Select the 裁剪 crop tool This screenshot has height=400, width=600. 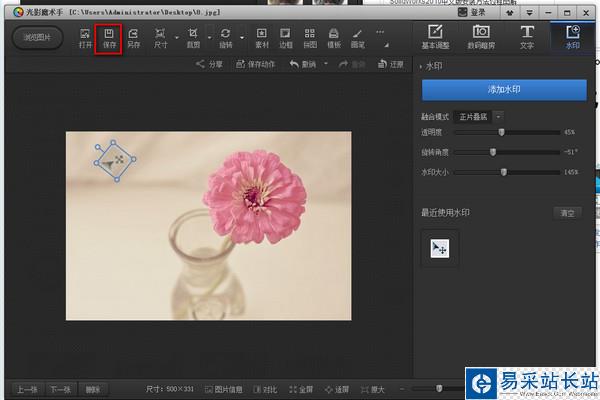pyautogui.click(x=193, y=38)
